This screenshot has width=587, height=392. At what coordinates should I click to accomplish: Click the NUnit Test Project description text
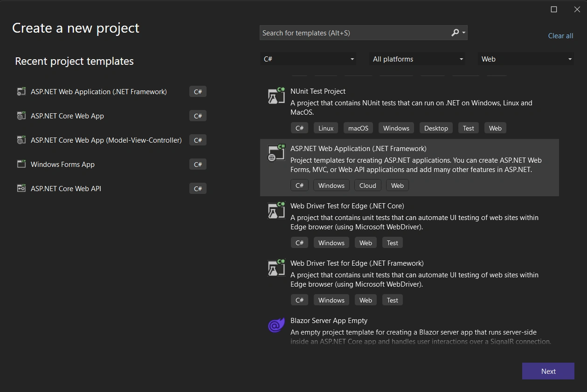pyautogui.click(x=411, y=108)
